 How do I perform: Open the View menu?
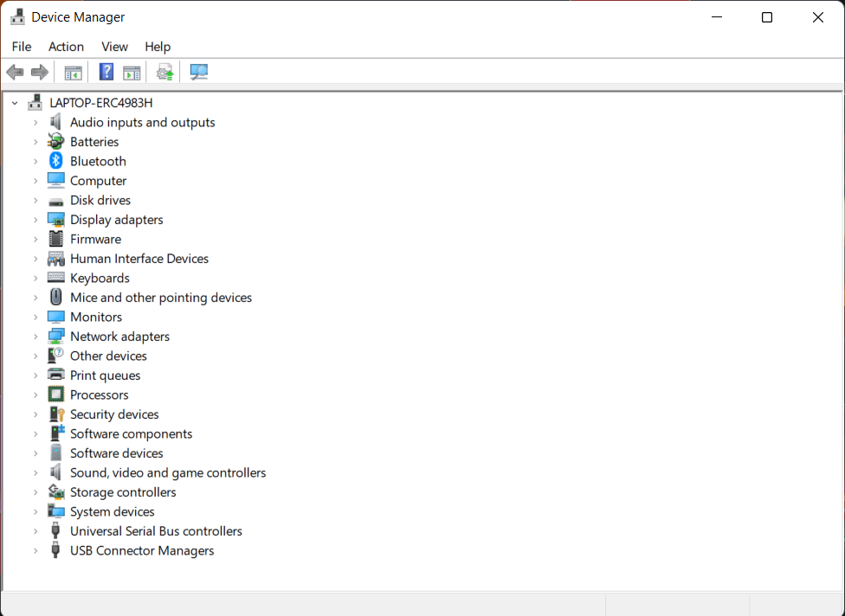114,47
